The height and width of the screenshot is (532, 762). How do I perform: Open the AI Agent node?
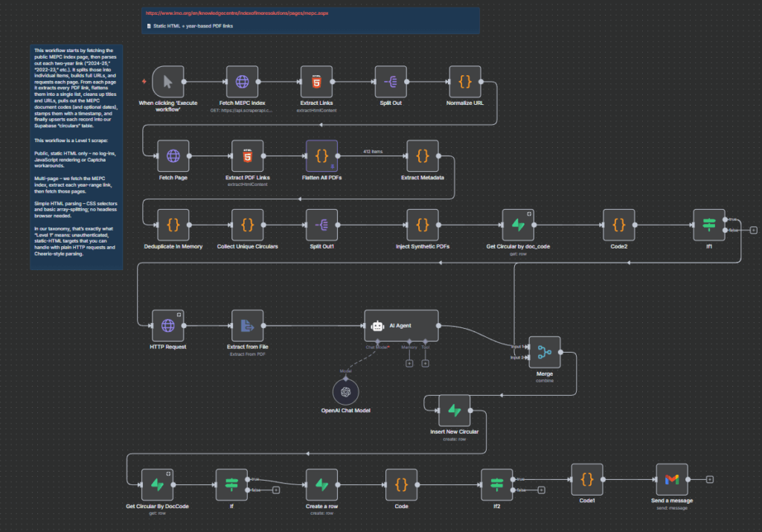[x=401, y=325]
